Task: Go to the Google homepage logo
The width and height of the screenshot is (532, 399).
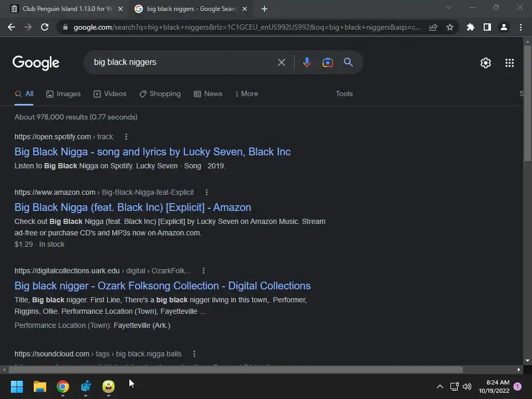Action: tap(36, 63)
